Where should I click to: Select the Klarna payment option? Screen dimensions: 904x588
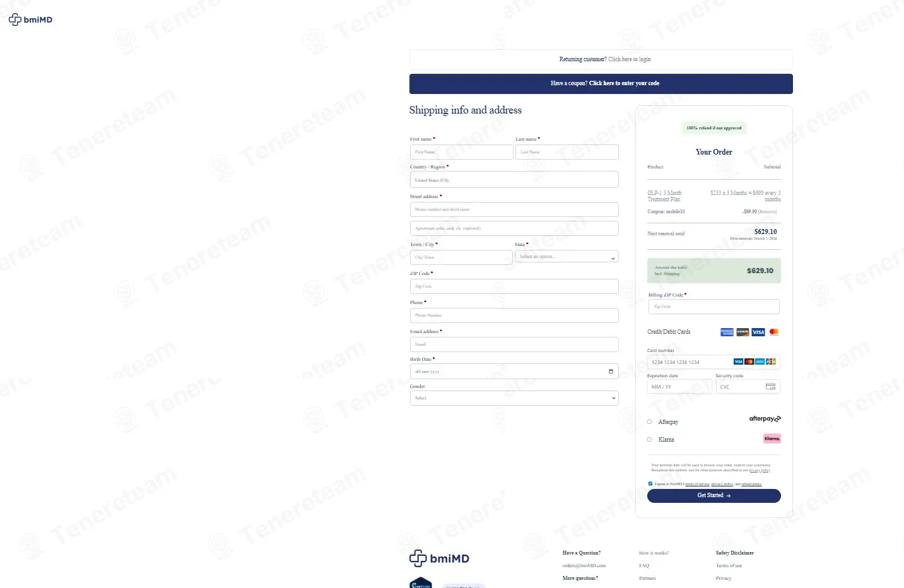pos(650,440)
